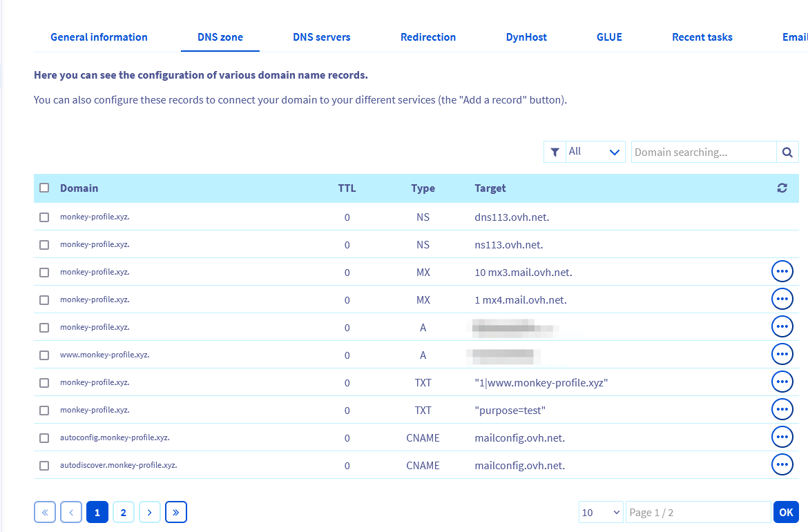Confirm page navigation with the OK button

786,512
